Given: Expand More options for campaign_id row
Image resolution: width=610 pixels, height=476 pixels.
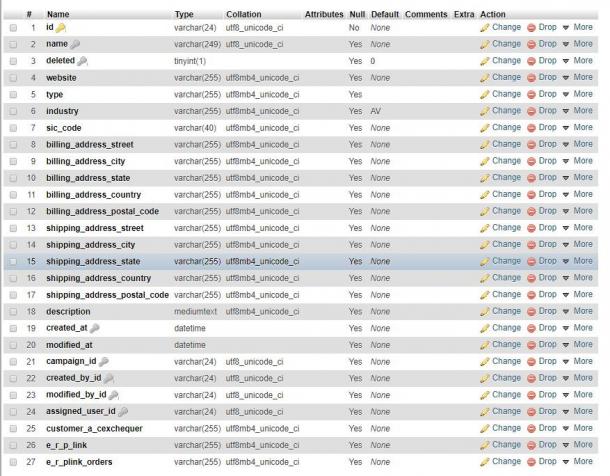Looking at the screenshot, I should click(x=578, y=361).
